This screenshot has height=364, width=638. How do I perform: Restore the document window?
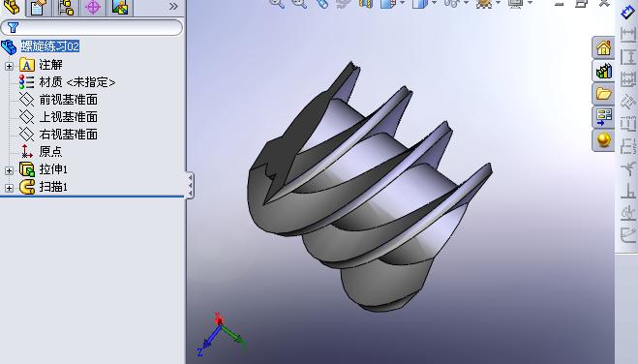click(581, 4)
